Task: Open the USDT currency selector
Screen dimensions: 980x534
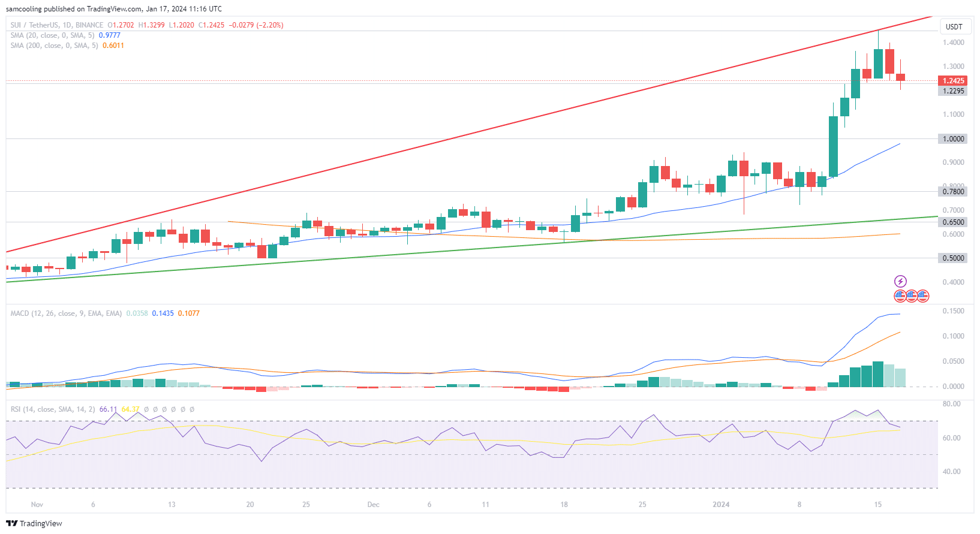Action: (x=954, y=26)
